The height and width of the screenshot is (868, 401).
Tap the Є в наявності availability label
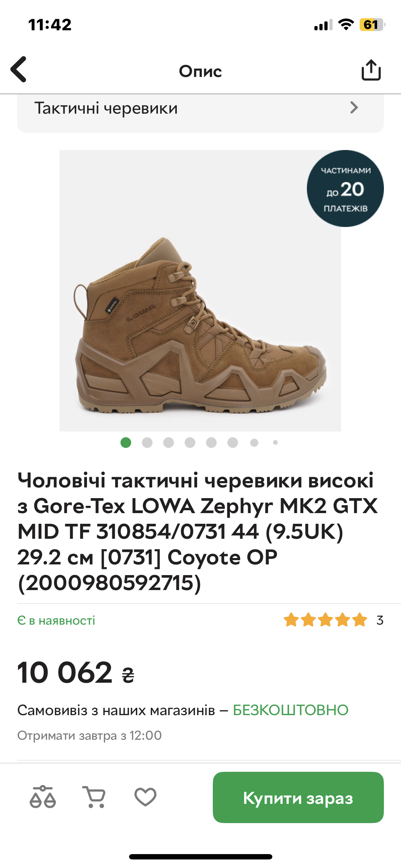pos(56,621)
